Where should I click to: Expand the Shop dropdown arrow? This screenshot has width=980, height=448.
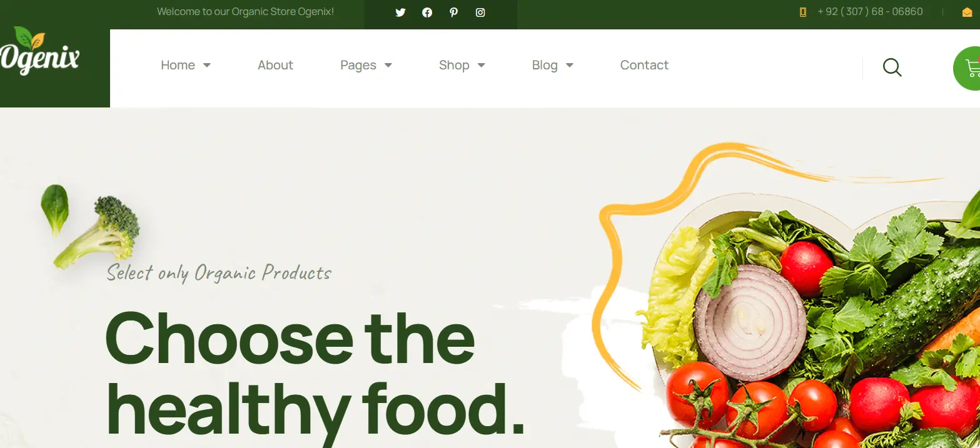pos(481,65)
